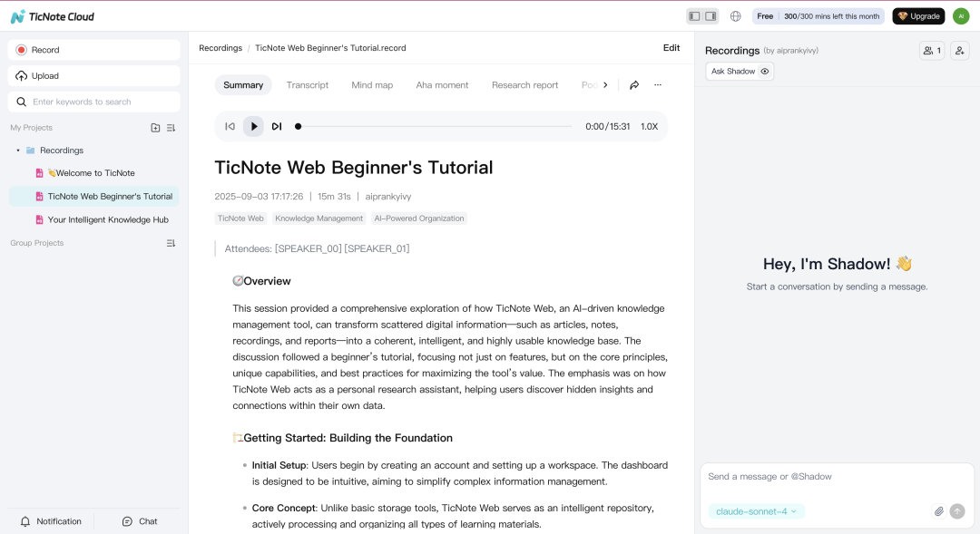Switch to the Transcript tab
Screen dimensions: 980x534
tap(308, 85)
